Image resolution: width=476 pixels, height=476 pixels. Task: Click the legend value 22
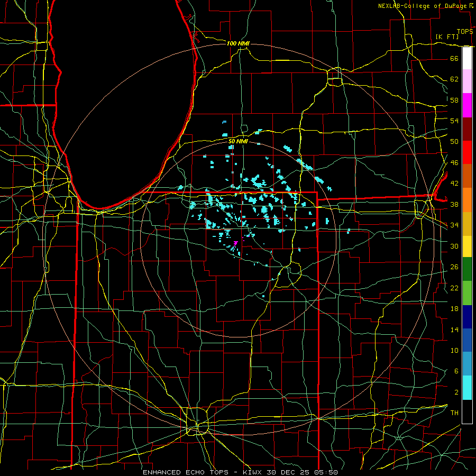pyautogui.click(x=454, y=288)
